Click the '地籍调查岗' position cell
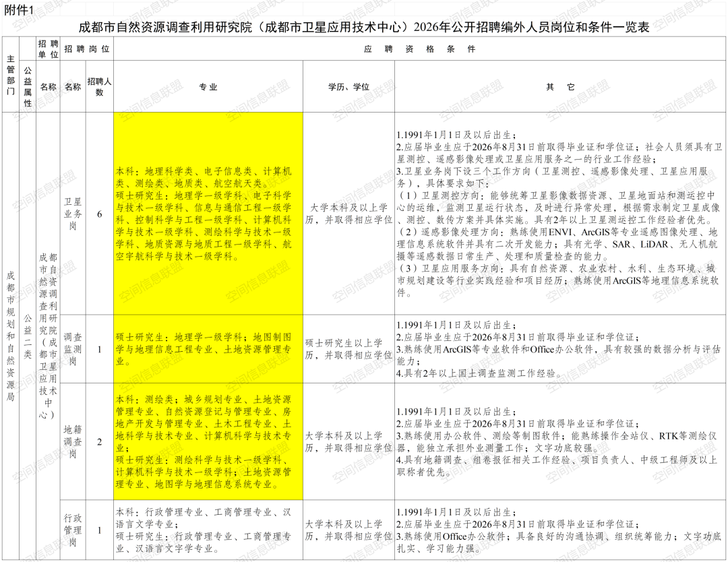 point(73,441)
